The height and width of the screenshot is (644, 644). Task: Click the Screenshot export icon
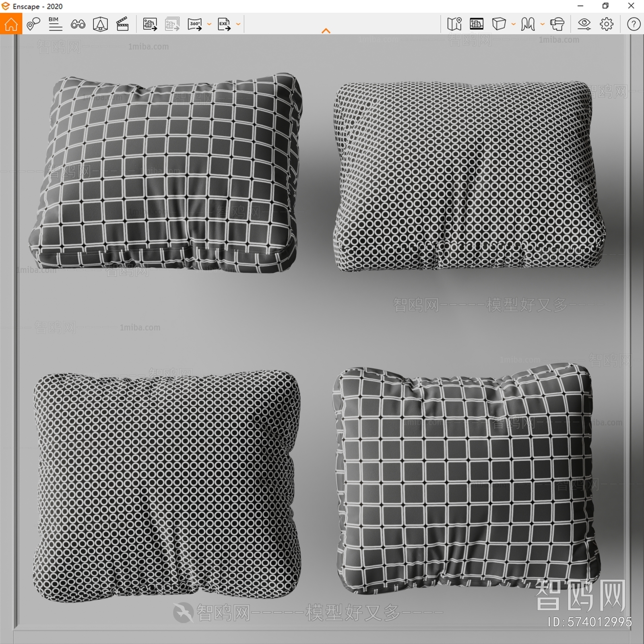tap(150, 24)
